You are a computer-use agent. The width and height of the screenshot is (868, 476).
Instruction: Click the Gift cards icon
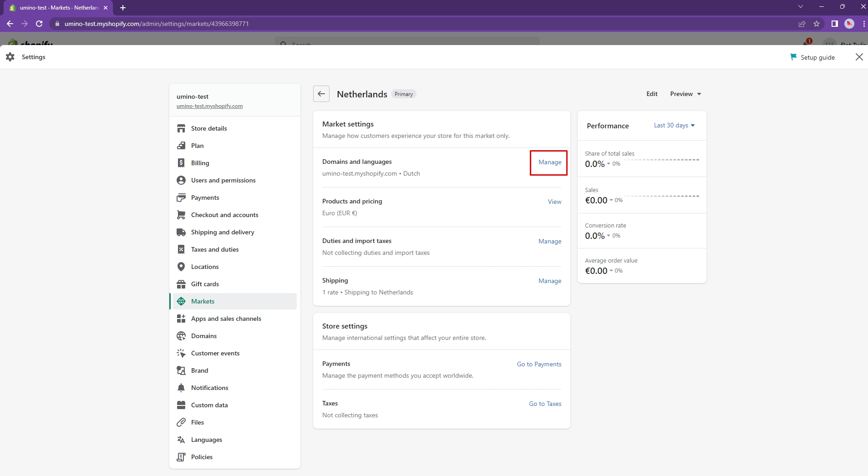[x=181, y=284]
